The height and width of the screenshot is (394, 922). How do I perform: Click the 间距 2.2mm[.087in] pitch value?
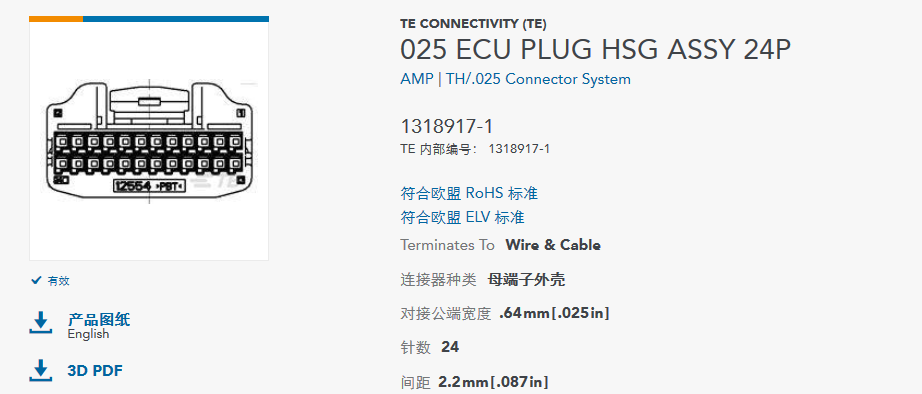(493, 382)
